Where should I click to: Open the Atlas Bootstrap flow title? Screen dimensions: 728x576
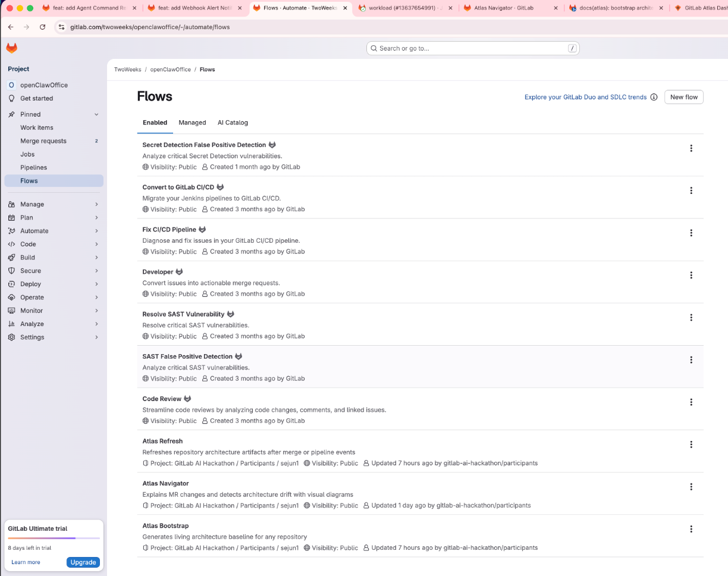tap(165, 526)
